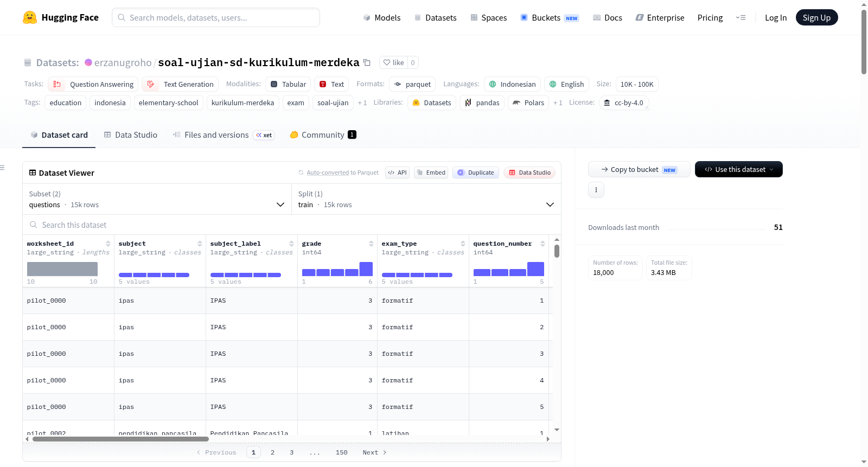Focus the Search this dataset field
This screenshot has width=868, height=467.
pos(292,225)
